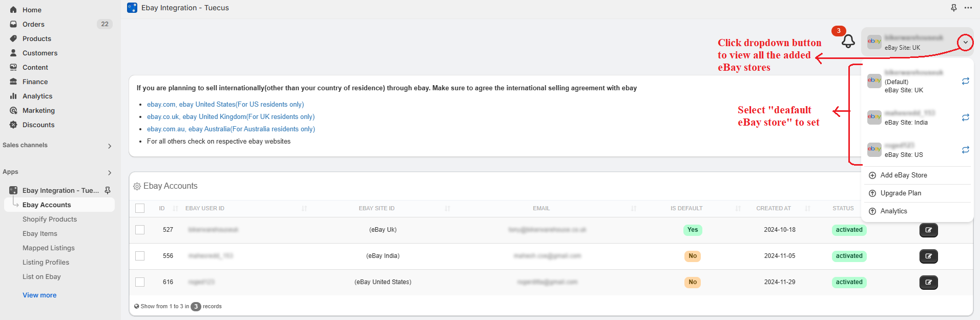Click View more link
980x320 pixels.
click(x=39, y=295)
